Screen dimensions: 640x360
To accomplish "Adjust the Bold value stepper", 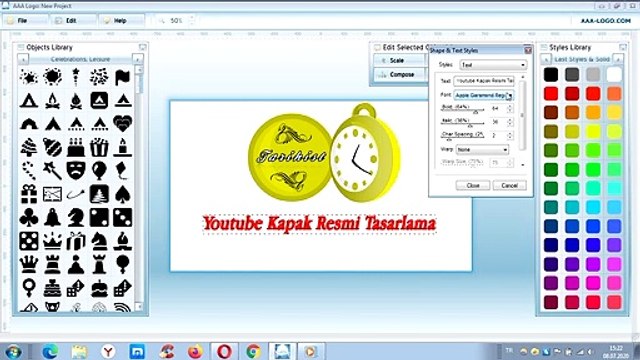I will (x=509, y=109).
